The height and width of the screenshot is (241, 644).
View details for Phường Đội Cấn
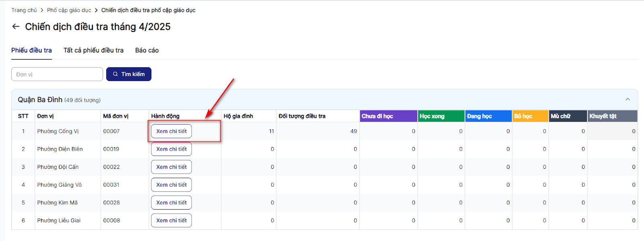point(171,167)
